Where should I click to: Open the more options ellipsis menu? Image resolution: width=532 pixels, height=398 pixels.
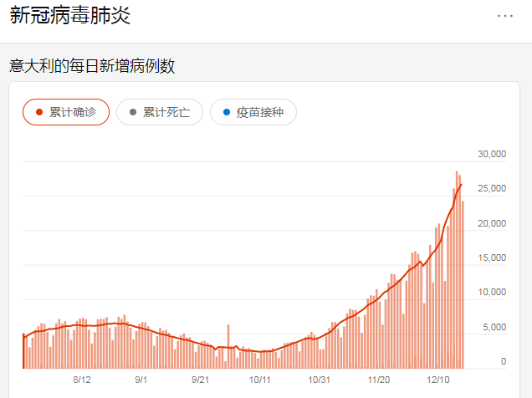[505, 16]
